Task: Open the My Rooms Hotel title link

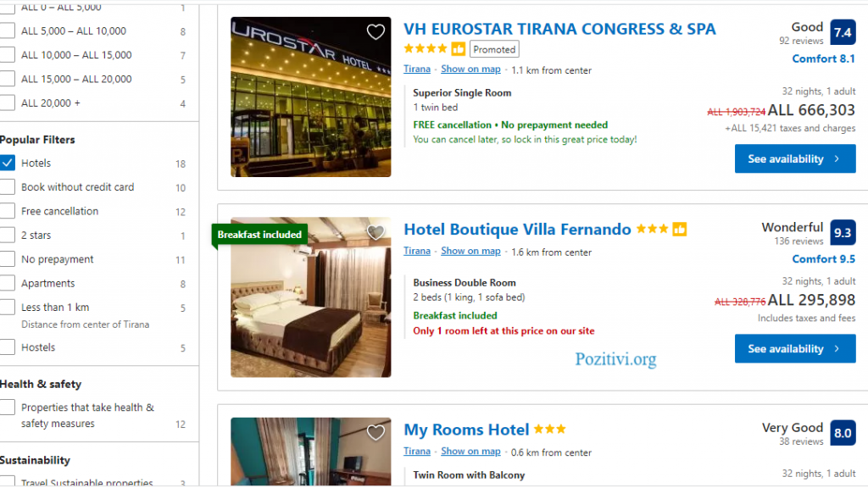Action: (x=466, y=430)
